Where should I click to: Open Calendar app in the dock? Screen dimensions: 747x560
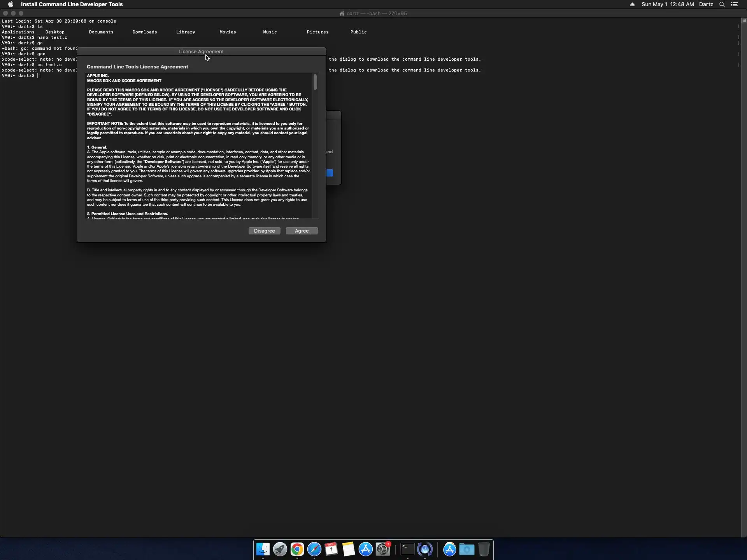(331, 549)
